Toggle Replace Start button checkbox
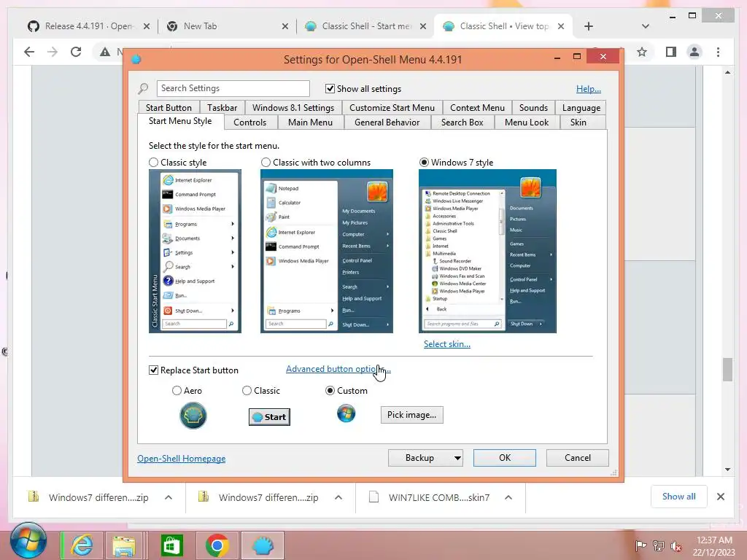 click(x=153, y=370)
